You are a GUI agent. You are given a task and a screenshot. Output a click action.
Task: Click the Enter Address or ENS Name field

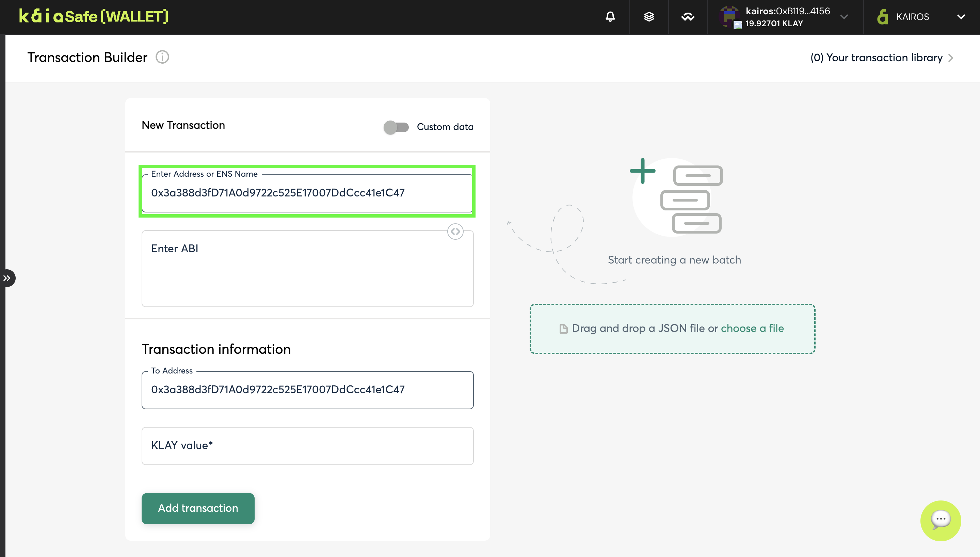pos(307,193)
